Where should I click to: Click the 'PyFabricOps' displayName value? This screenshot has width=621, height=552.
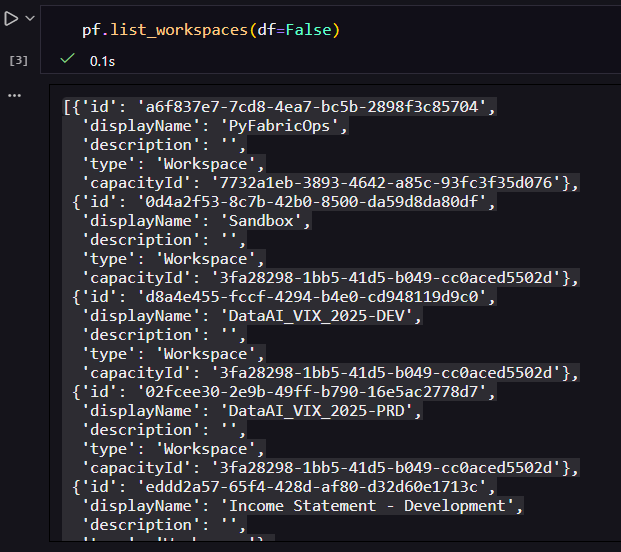point(266,125)
